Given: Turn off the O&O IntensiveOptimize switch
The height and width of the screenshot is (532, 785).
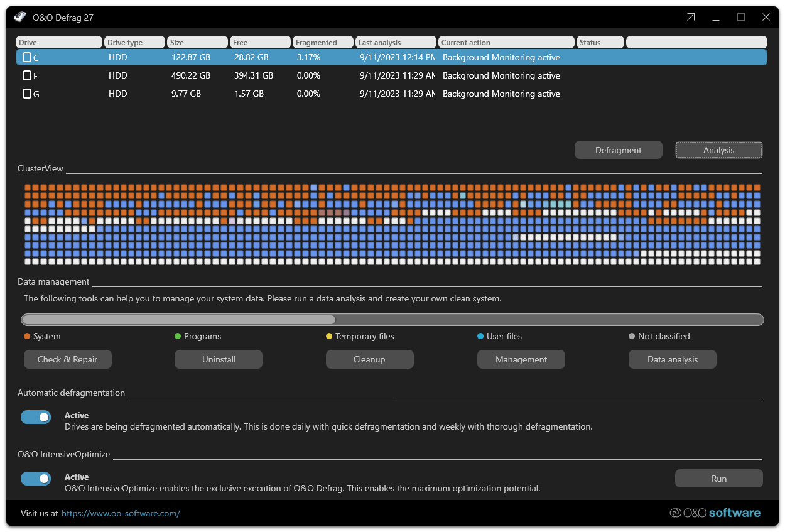Looking at the screenshot, I should point(36,478).
